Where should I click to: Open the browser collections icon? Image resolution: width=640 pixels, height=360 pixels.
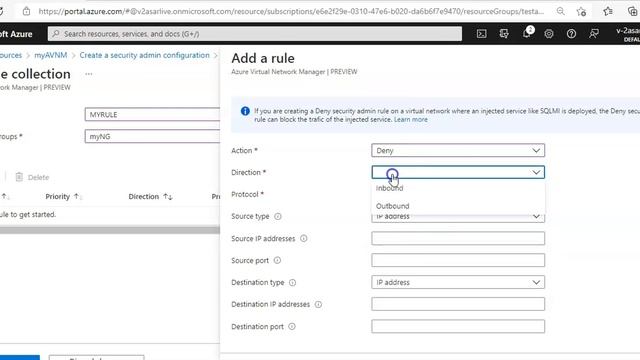(633, 11)
